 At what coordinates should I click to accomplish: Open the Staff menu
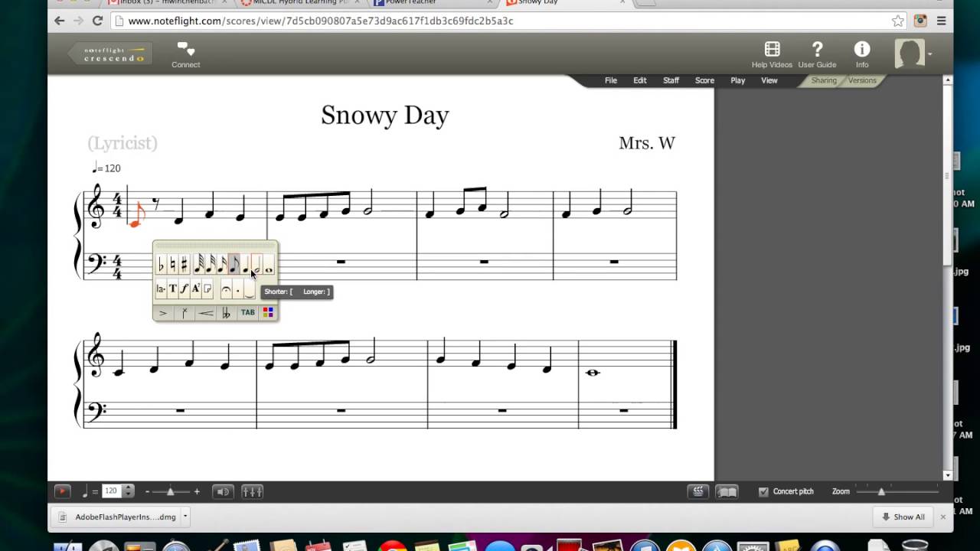click(671, 80)
